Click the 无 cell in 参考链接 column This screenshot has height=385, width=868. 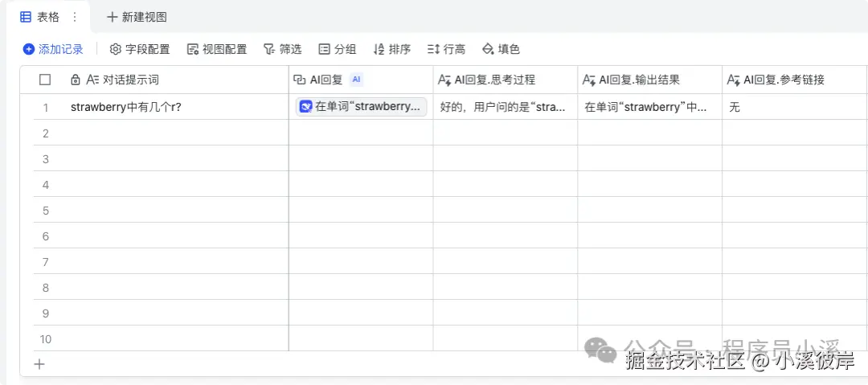[795, 107]
